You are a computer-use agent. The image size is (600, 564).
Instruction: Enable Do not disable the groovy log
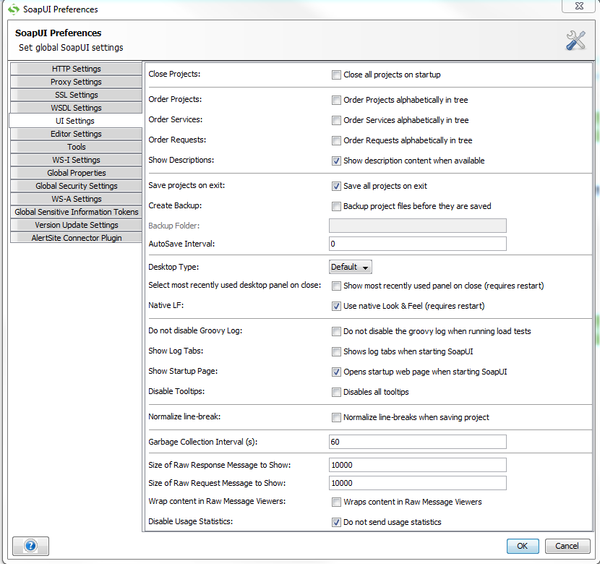(x=336, y=331)
